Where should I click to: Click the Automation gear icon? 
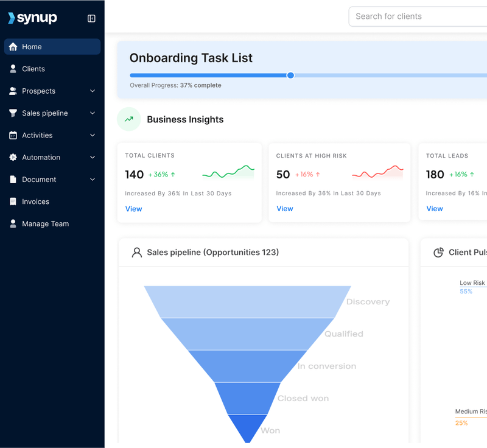tap(13, 157)
